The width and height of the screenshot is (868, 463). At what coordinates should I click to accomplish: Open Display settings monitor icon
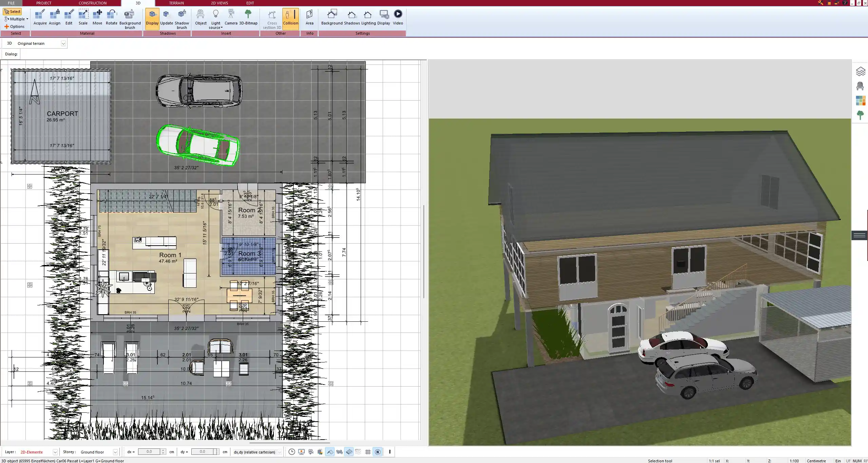click(384, 18)
